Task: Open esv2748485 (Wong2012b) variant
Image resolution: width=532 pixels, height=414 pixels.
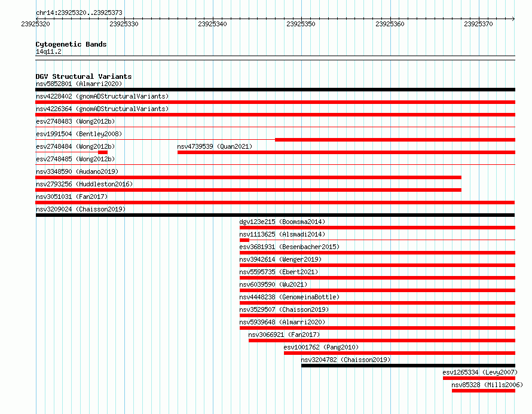Action: click(x=75, y=159)
